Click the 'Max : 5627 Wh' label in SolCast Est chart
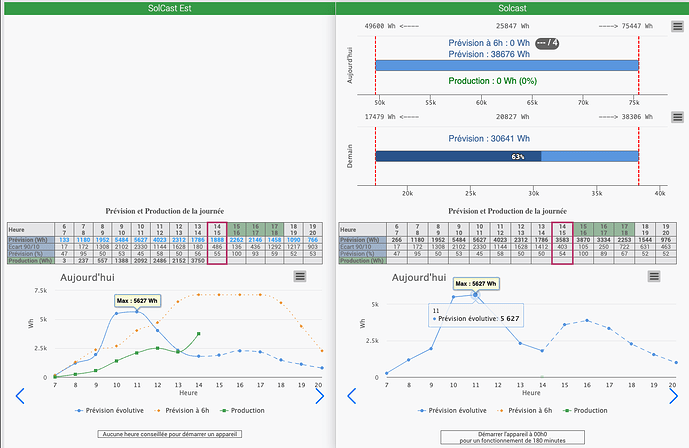Image resolution: width=689 pixels, height=448 pixels. [x=133, y=301]
